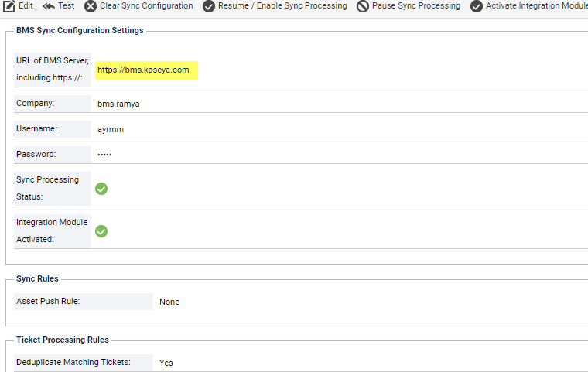
Task: Click the Sync Rules section heading
Action: (37, 278)
